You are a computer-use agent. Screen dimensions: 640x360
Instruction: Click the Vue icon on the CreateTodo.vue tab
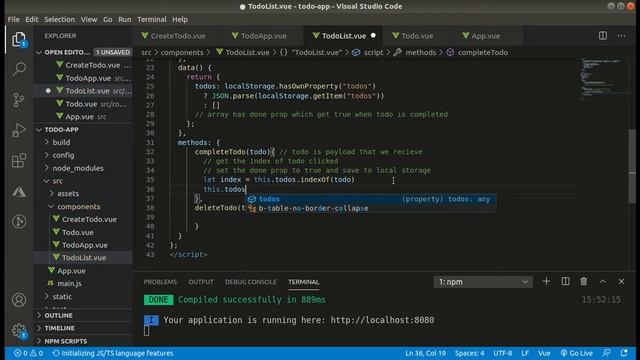(144, 36)
